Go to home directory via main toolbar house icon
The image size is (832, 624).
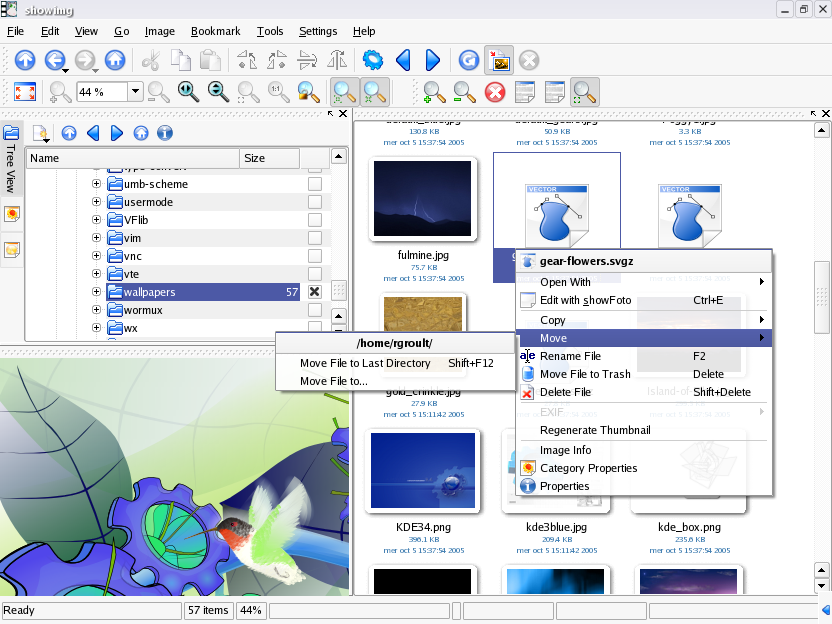pos(115,60)
